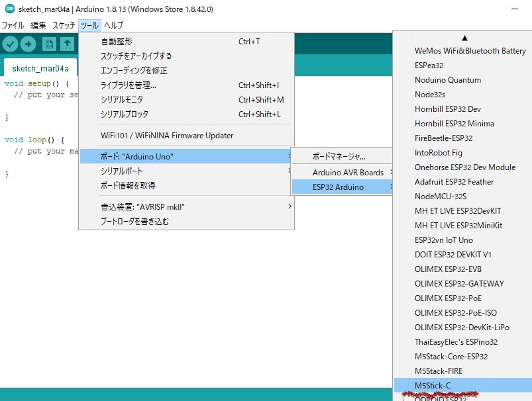Select the OLIMEX ESP32-PoE board
This screenshot has width=532, height=401.
(463, 298)
